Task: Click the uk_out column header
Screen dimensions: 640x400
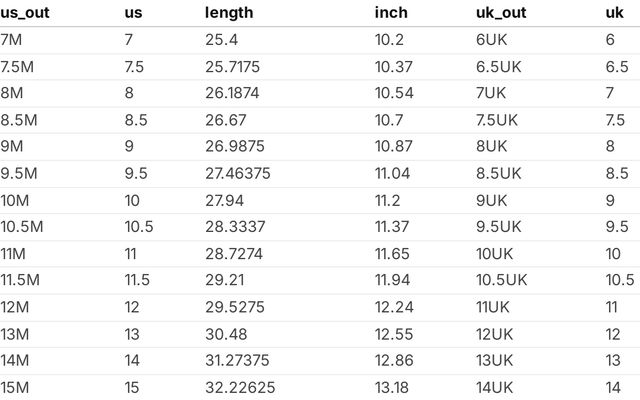Action: (x=502, y=13)
